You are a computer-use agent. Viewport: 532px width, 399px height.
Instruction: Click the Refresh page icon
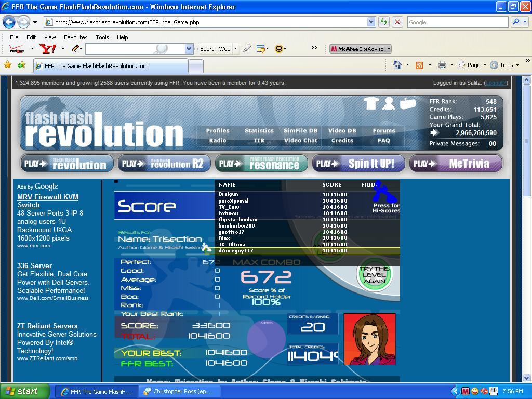pos(384,22)
